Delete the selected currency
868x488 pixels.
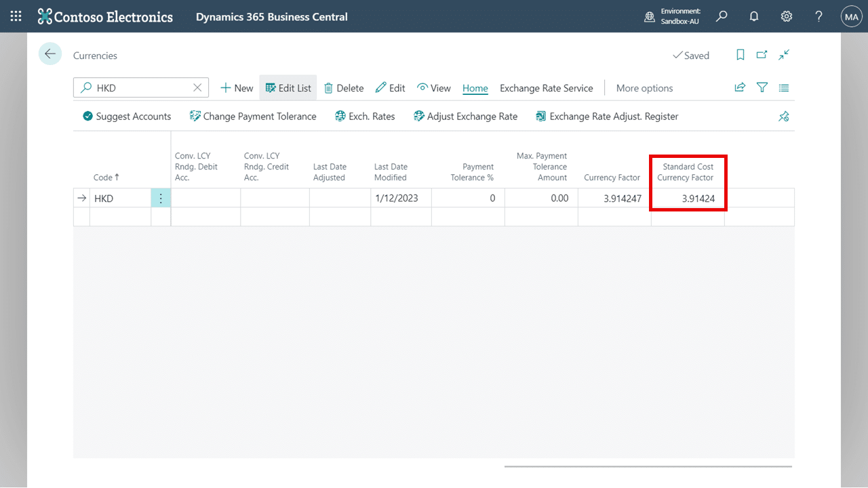point(344,88)
